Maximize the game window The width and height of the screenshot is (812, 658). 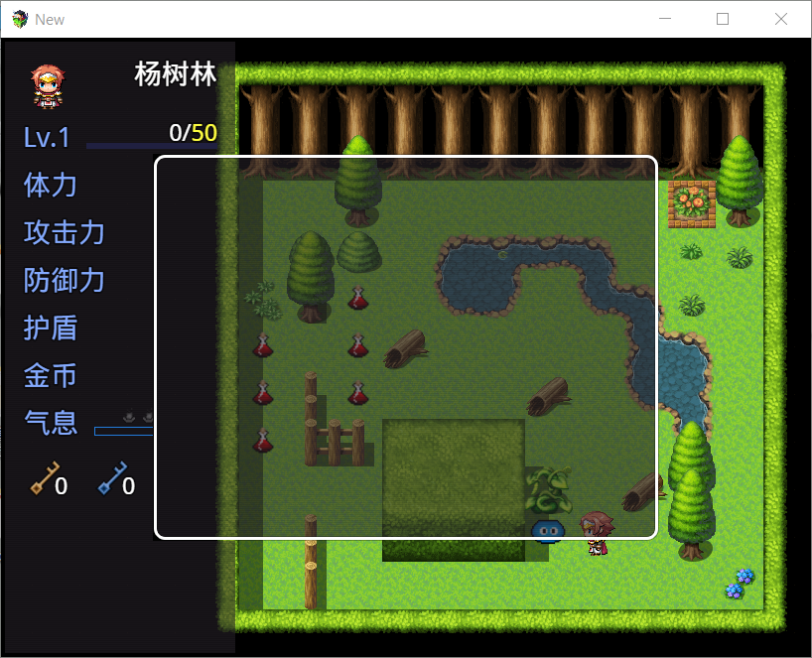pos(723,19)
